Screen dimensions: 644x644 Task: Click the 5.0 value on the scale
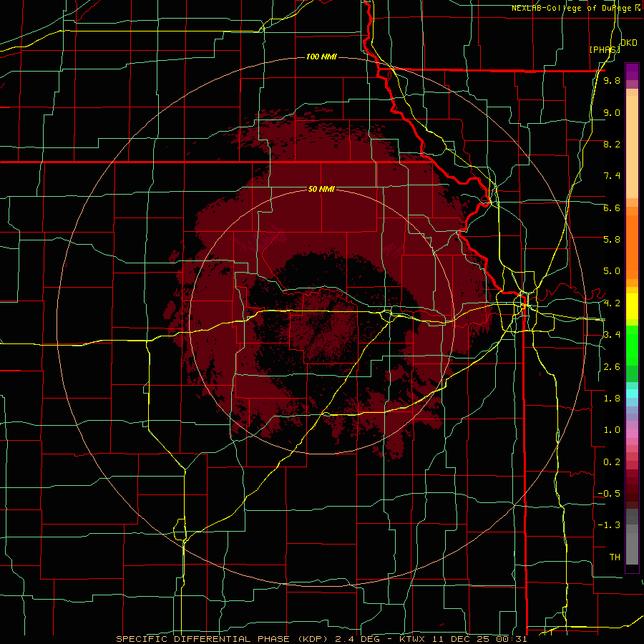pos(612,271)
